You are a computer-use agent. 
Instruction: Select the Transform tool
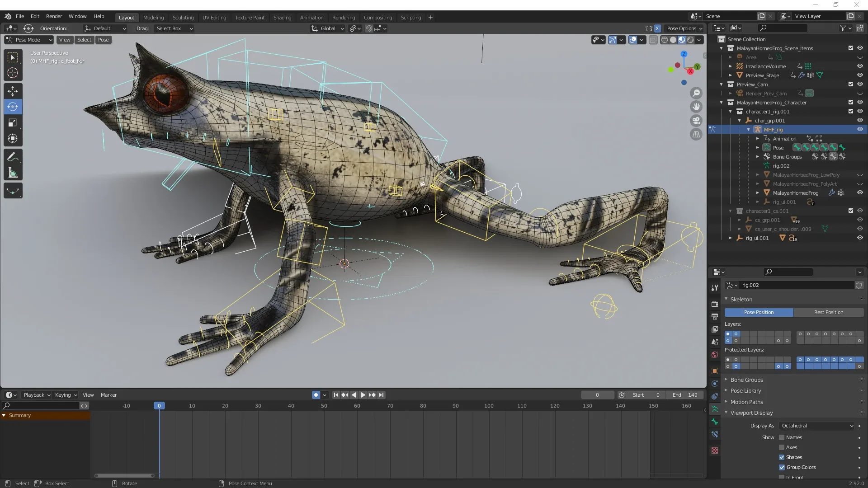click(x=13, y=139)
